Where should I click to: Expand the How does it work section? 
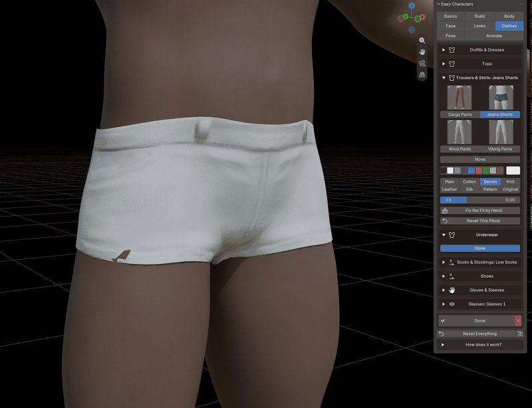point(443,345)
